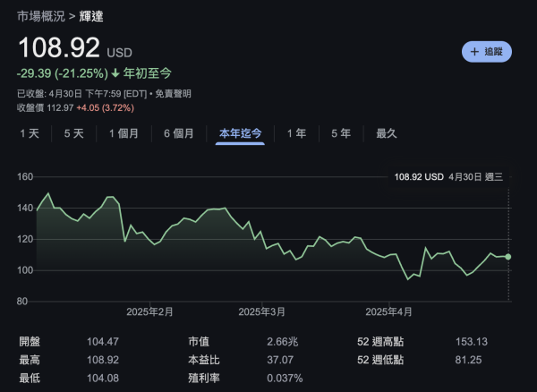Select the 本年迄今 range tab
The height and width of the screenshot is (392, 537).
pos(240,133)
